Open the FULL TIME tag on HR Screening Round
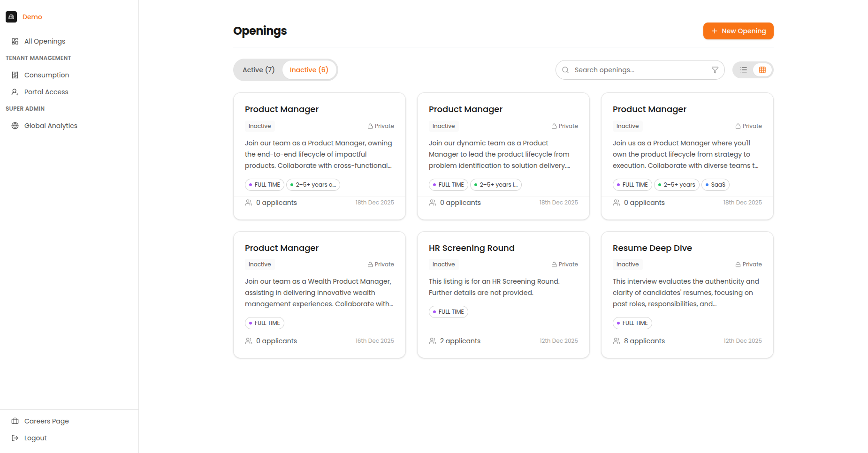Screen dimensions: 868x453 coord(448,311)
